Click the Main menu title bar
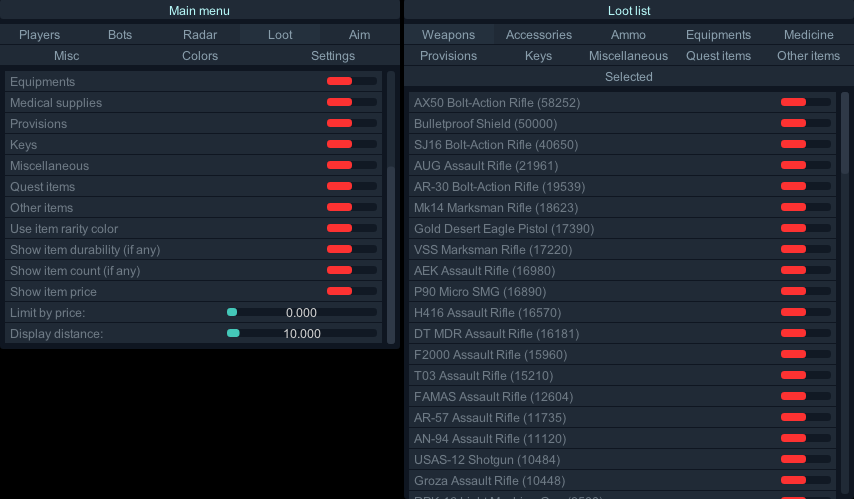This screenshot has width=854, height=499. [200, 10]
